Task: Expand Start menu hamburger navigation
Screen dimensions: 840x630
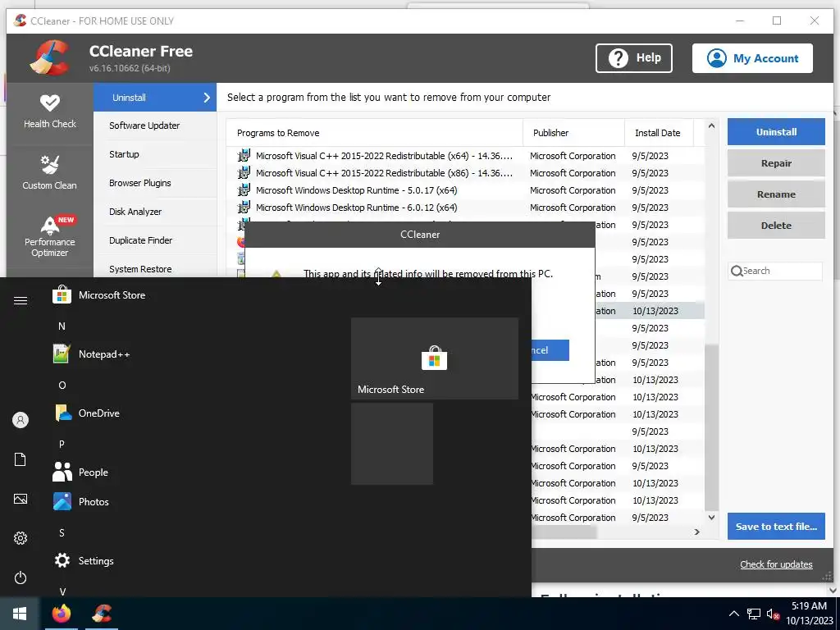Action: point(21,300)
